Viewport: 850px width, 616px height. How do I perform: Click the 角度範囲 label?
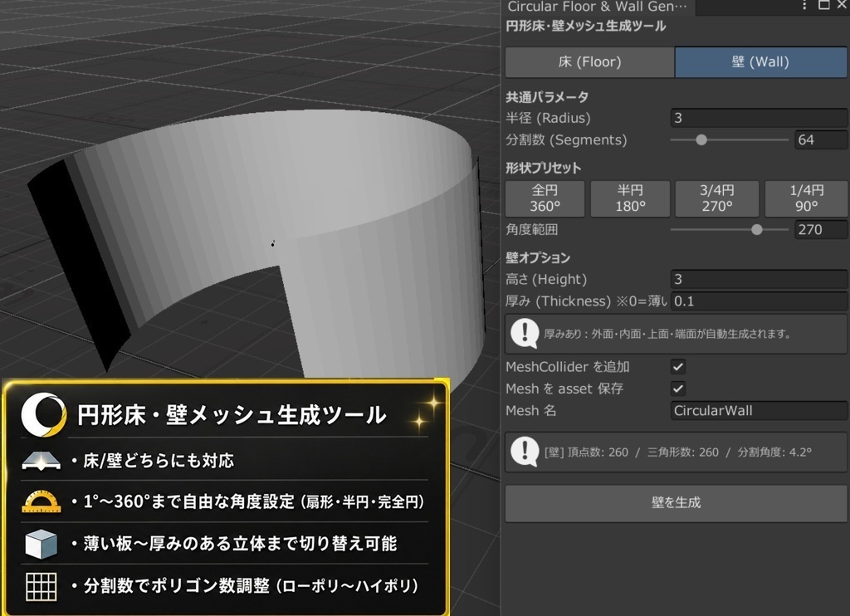[x=532, y=229]
